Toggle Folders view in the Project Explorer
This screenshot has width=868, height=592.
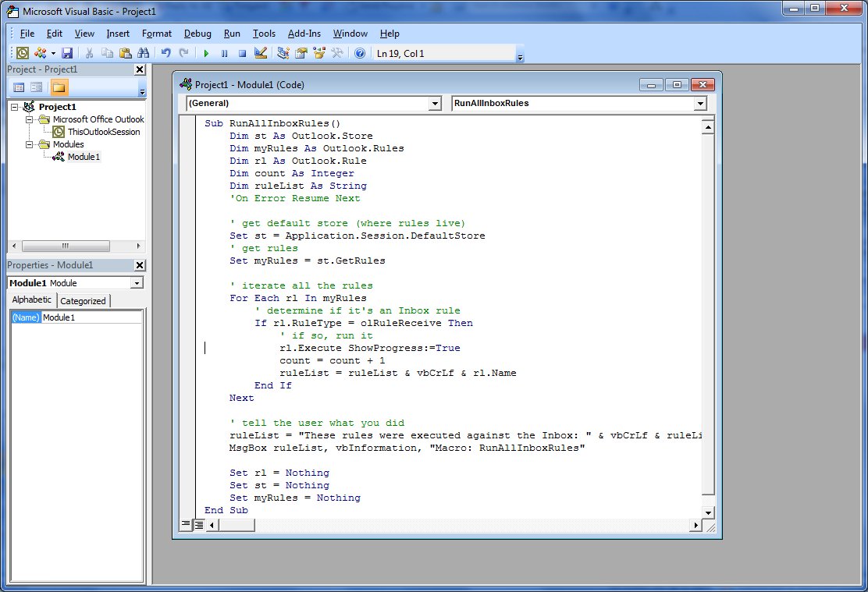pyautogui.click(x=59, y=87)
